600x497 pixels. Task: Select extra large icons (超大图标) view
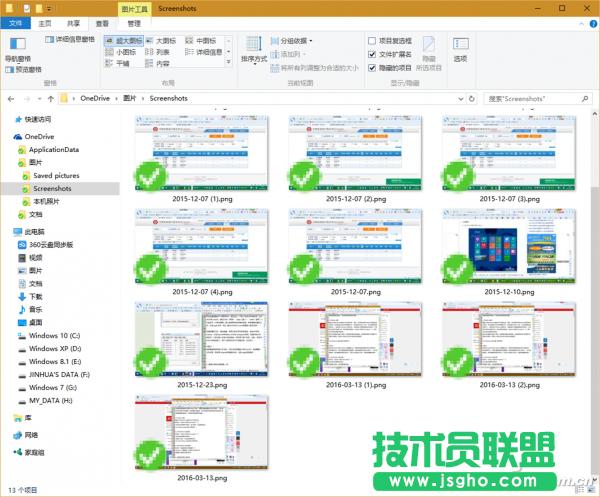pyautogui.click(x=126, y=40)
